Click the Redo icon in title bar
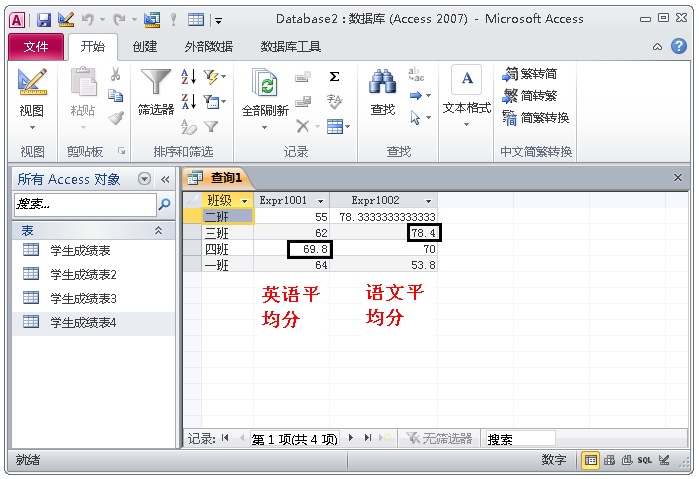The image size is (699, 479). [119, 19]
